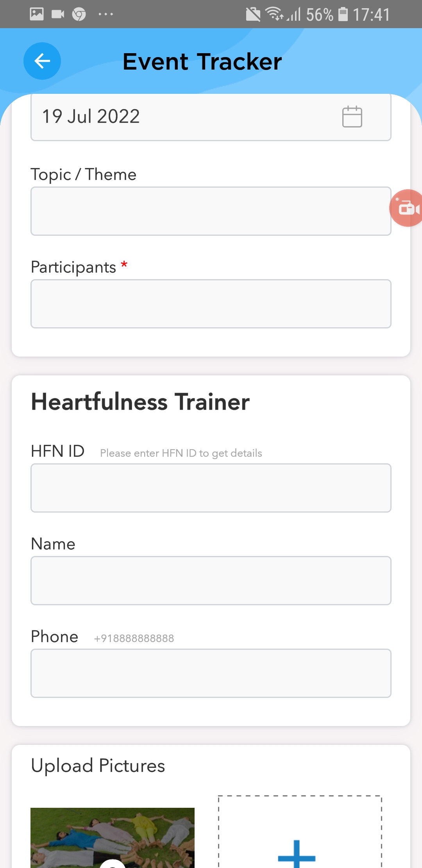The height and width of the screenshot is (868, 422).
Task: Focus the Topic / Theme input field
Action: tap(211, 211)
